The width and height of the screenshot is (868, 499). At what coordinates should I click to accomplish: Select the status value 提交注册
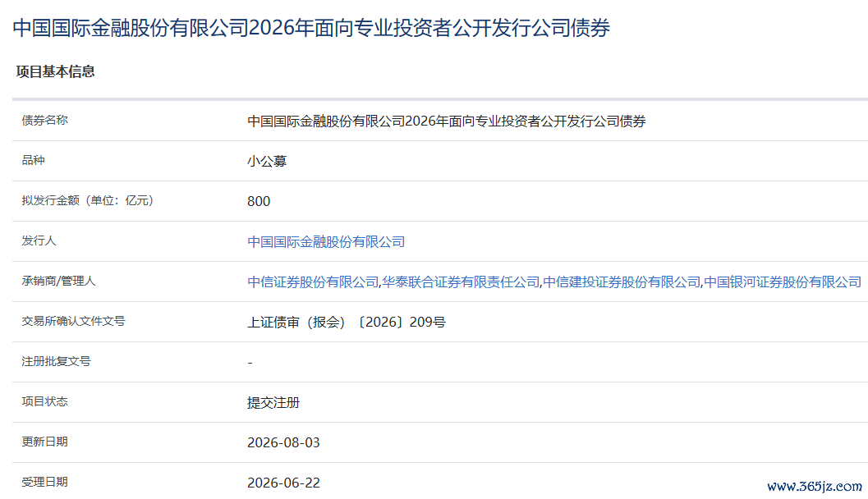pyautogui.click(x=273, y=403)
